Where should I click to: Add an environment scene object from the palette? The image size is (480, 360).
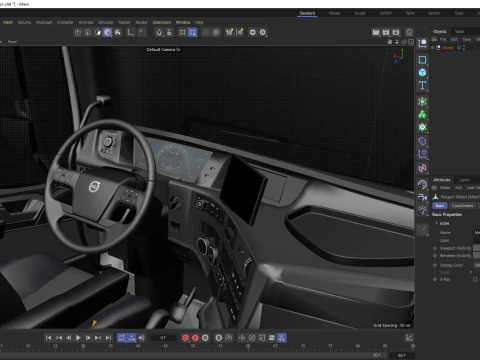click(422, 184)
